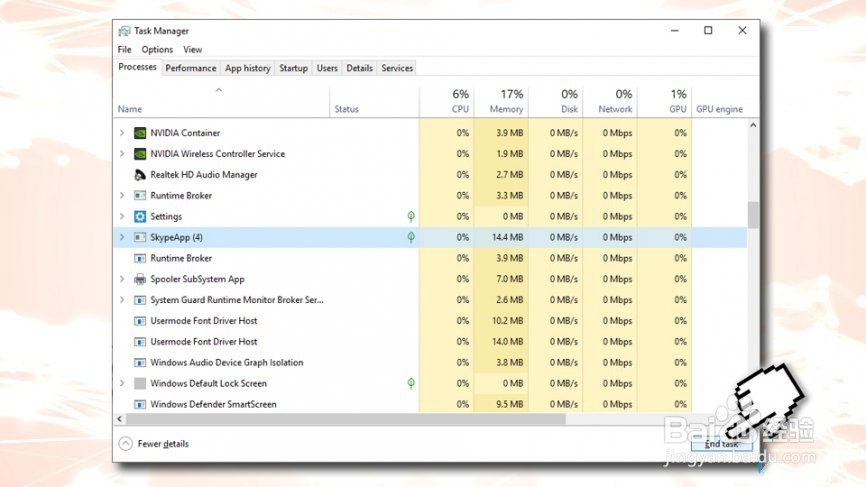Expand the Settings process group

pos(122,216)
